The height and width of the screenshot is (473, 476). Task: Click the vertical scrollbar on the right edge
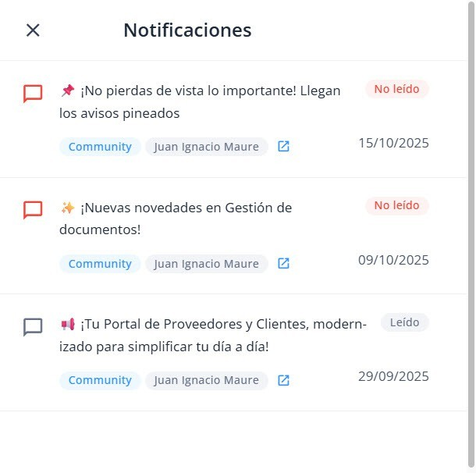coord(471,234)
